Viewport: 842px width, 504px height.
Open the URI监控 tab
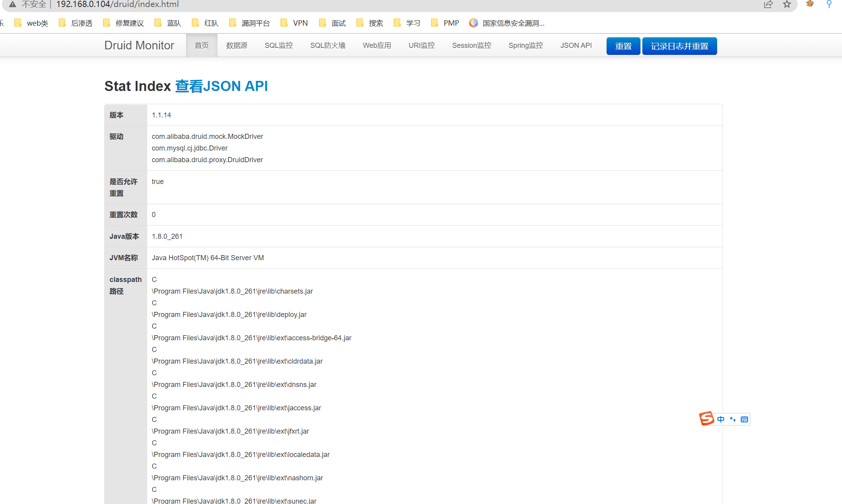pyautogui.click(x=422, y=45)
